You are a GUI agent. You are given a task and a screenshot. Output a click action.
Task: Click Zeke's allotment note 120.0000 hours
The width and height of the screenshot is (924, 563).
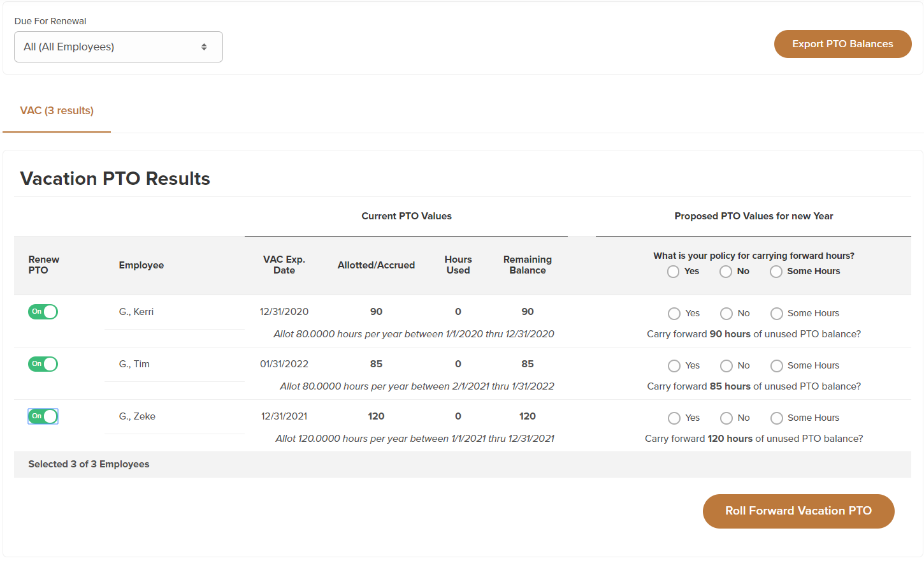(x=415, y=439)
